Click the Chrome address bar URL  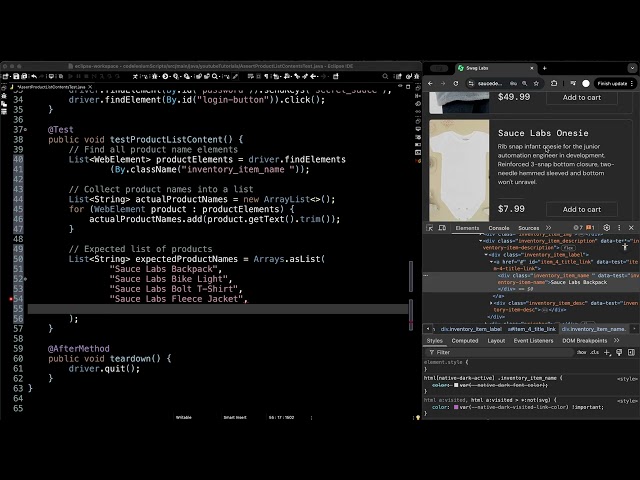click(x=490, y=83)
